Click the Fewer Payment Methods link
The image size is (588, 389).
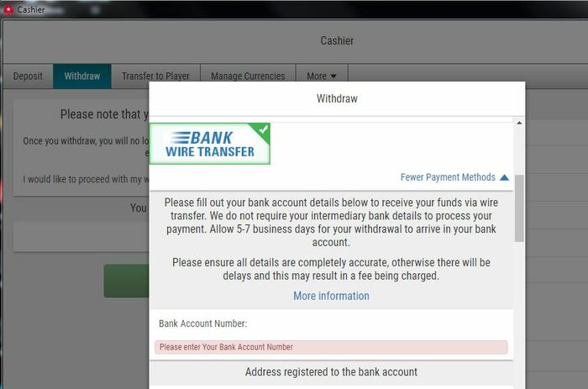pos(448,177)
